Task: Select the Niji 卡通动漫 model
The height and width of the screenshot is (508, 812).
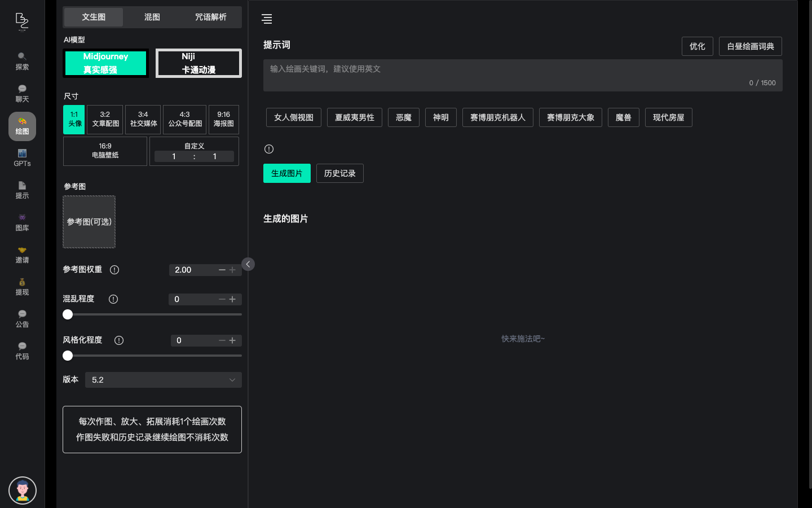Action: 198,63
